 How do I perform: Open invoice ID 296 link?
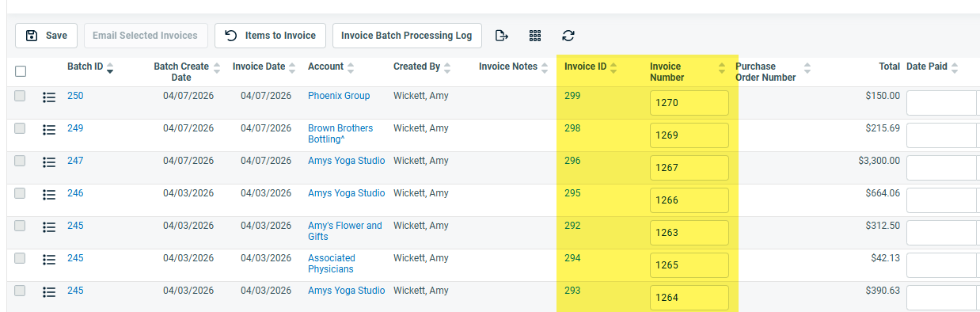(x=572, y=161)
